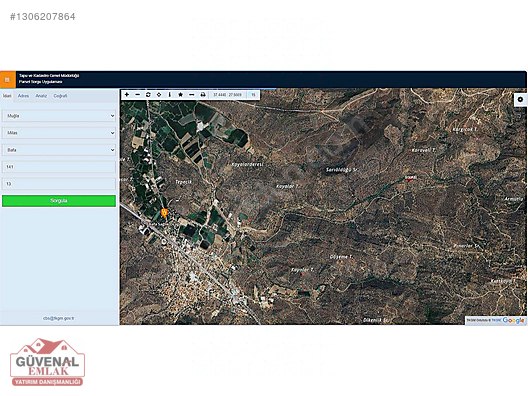
Task: Click the Servibüğü Sr. map label
Action: (x=342, y=170)
